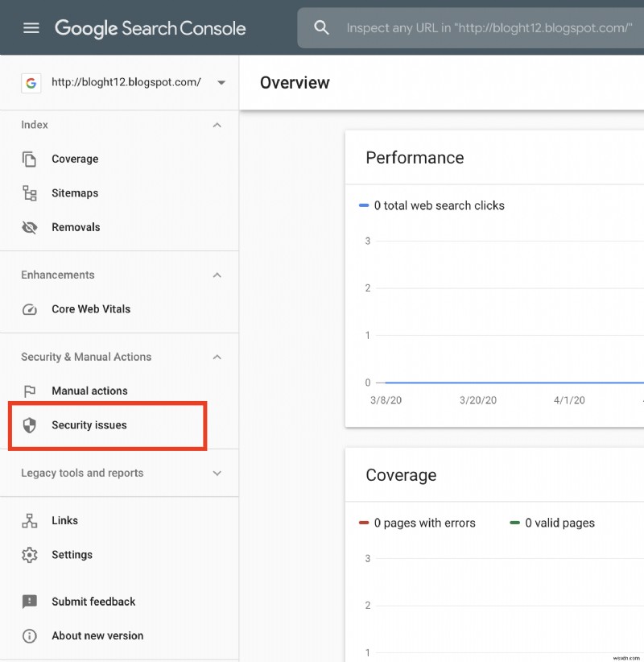The image size is (644, 662).
Task: Collapse the Enhancements section
Action: (217, 275)
